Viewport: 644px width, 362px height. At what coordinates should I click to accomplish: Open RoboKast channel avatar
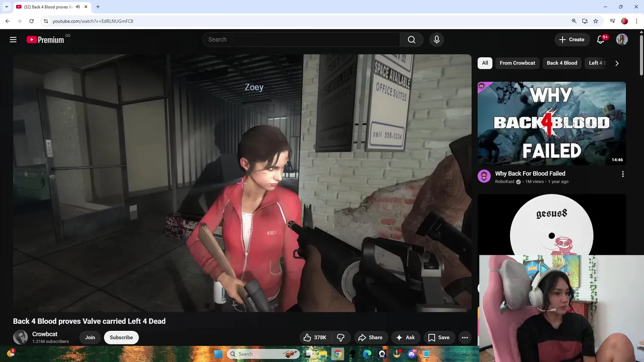[x=484, y=176]
